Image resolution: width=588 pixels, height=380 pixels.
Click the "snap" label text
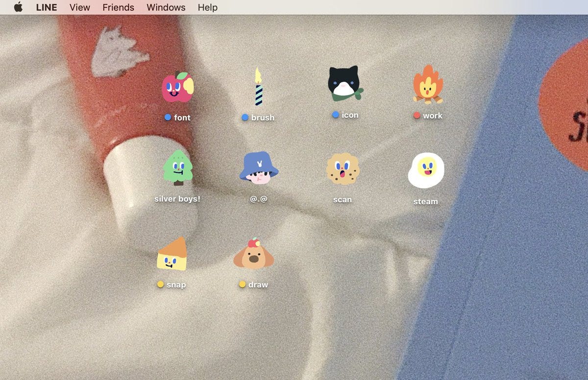(176, 285)
